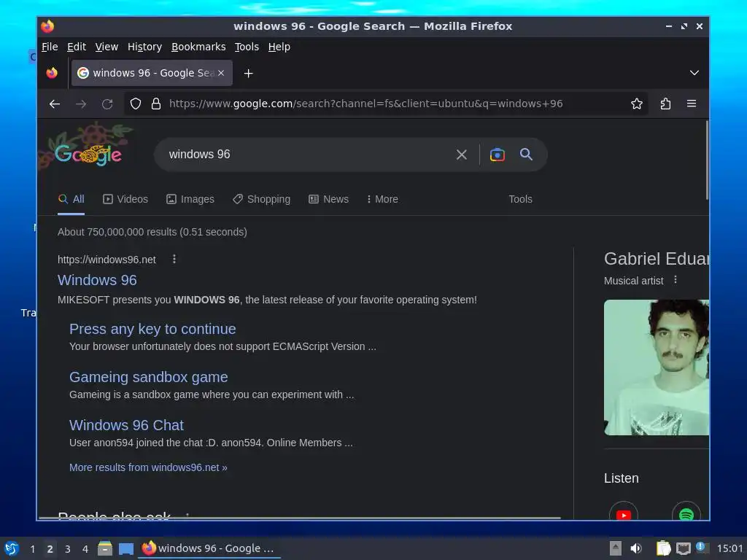Open the Firefox View pinned icon
Image resolution: width=747 pixels, height=560 pixels.
pyautogui.click(x=52, y=73)
